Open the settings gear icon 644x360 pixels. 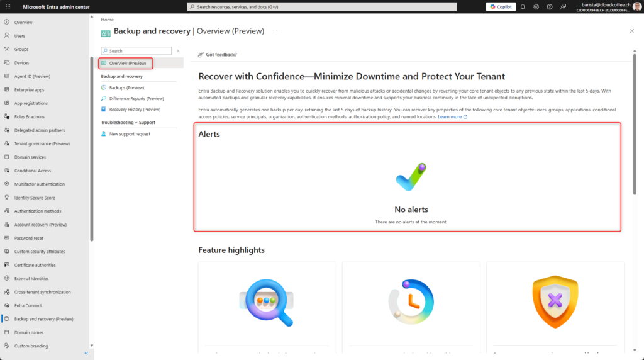pyautogui.click(x=536, y=6)
